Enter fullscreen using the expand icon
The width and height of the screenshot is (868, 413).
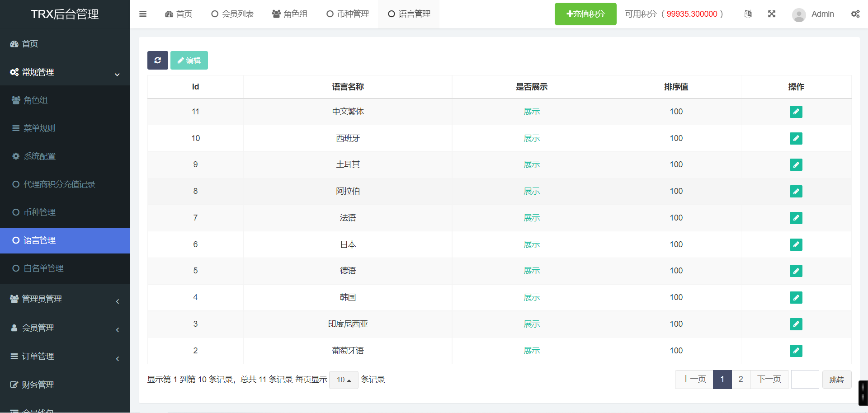(x=772, y=14)
